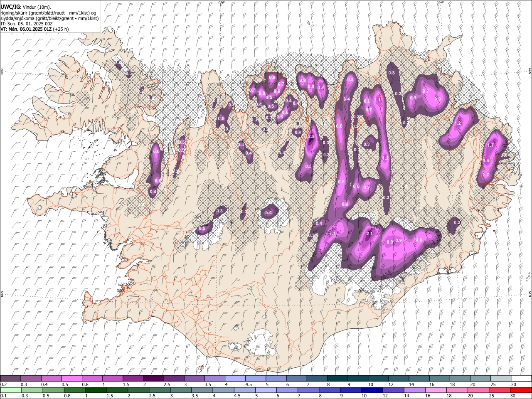Pick the pale green 0.1 rain scale swatch
The width and height of the screenshot is (532, 399).
coord(11,390)
